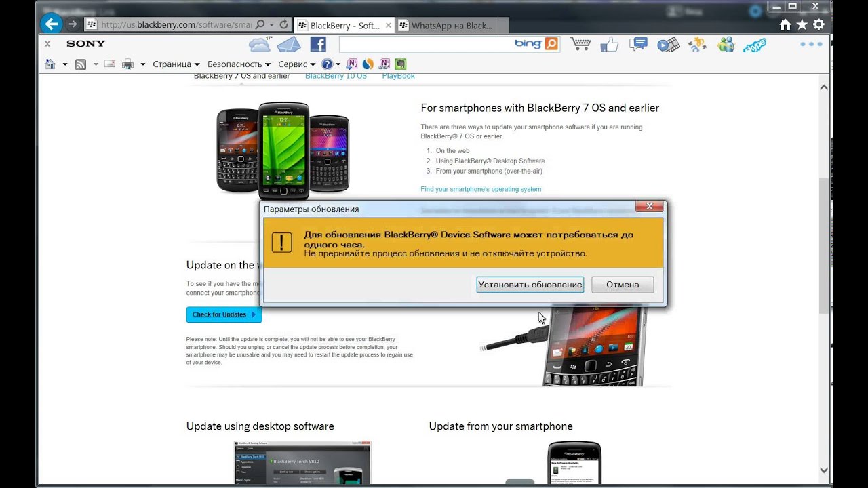The height and width of the screenshot is (488, 868).
Task: Open the shopping cart toolbar icon
Action: [x=580, y=45]
